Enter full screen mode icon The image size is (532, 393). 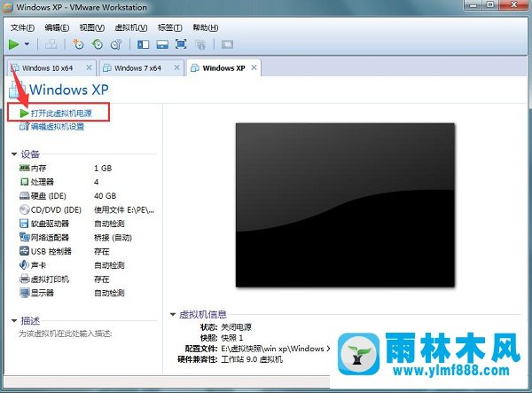click(x=181, y=44)
